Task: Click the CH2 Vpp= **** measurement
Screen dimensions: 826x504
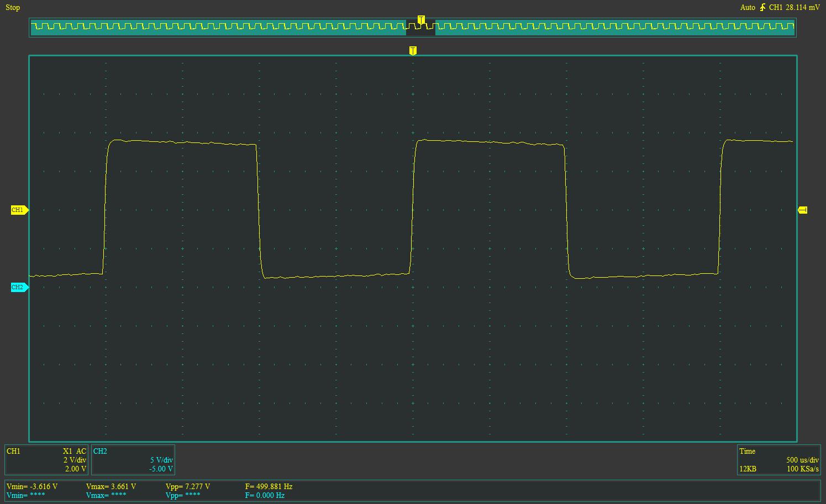Action: point(183,496)
